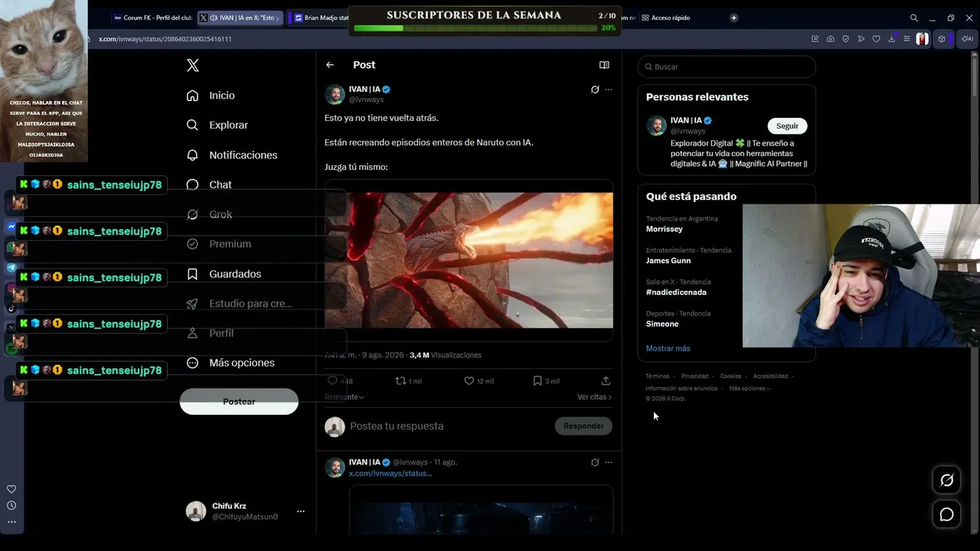Open the browser edit page pencil icon
The width and height of the screenshot is (980, 551).
pos(815,39)
